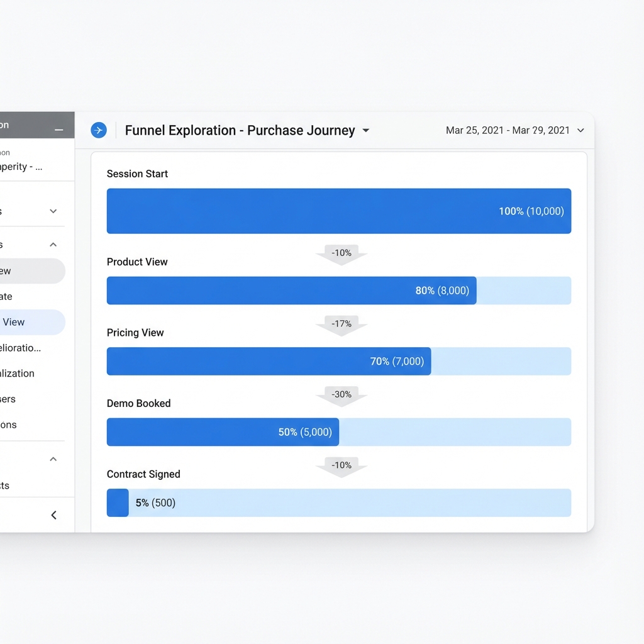644x644 pixels.
Task: Click the Pricing View 70% progress bar
Action: pyautogui.click(x=268, y=361)
